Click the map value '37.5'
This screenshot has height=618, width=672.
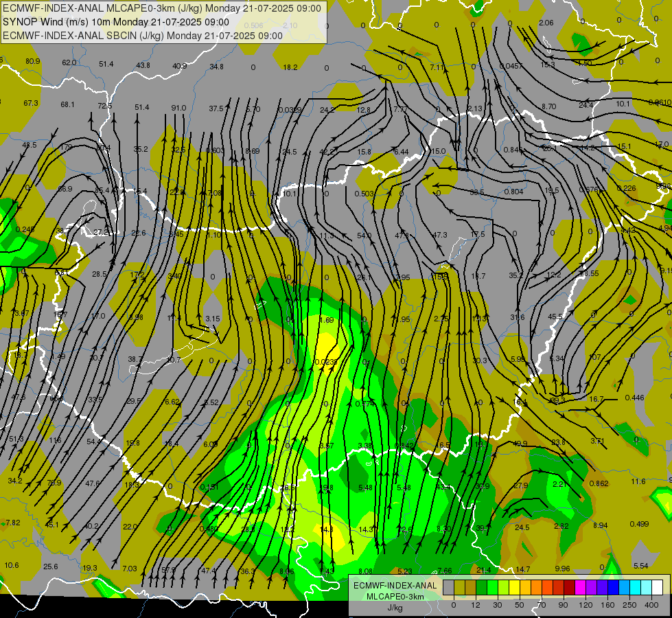(x=216, y=108)
